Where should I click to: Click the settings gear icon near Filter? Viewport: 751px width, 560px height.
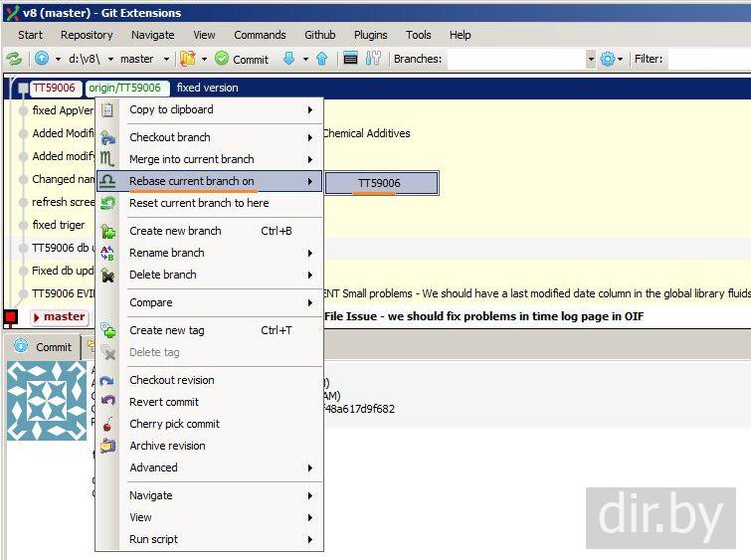(x=607, y=59)
